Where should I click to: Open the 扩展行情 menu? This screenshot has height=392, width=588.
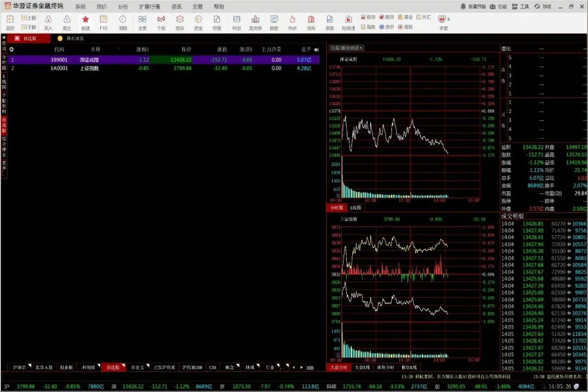point(150,7)
